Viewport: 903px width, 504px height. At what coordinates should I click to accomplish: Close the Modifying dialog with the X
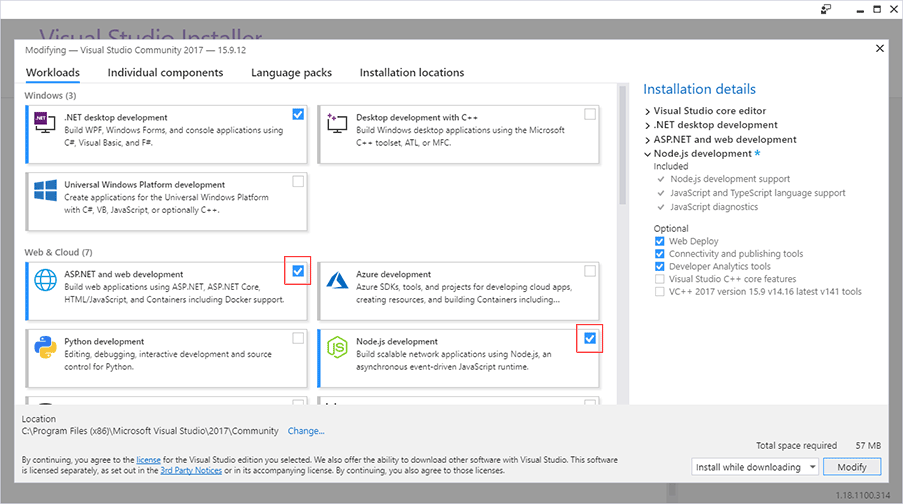pyautogui.click(x=879, y=48)
